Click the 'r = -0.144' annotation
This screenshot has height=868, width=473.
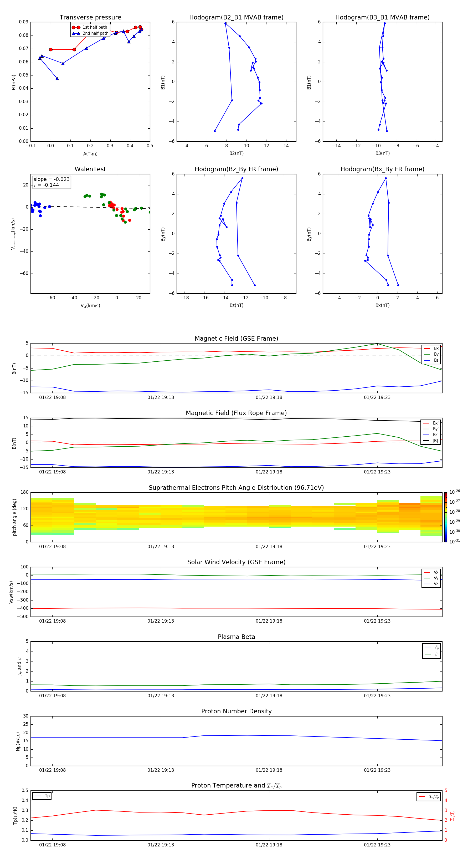click(x=47, y=185)
